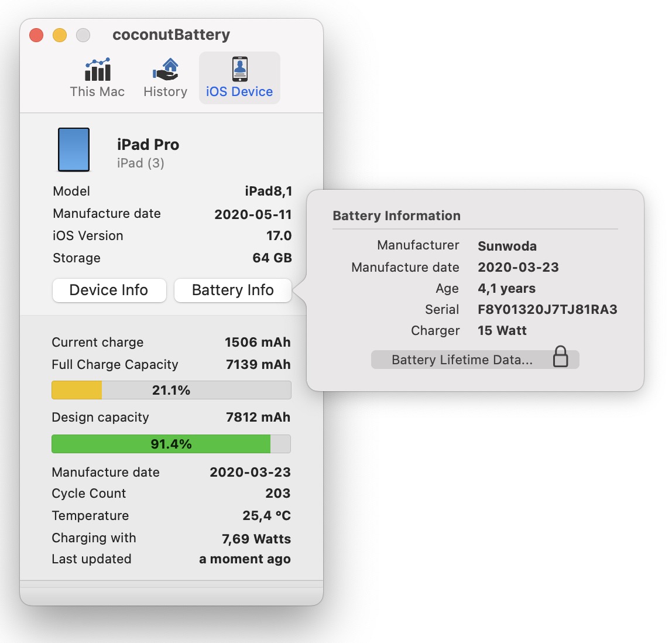Select the 17.0 iOS version value
The width and height of the screenshot is (672, 643).
pos(279,236)
